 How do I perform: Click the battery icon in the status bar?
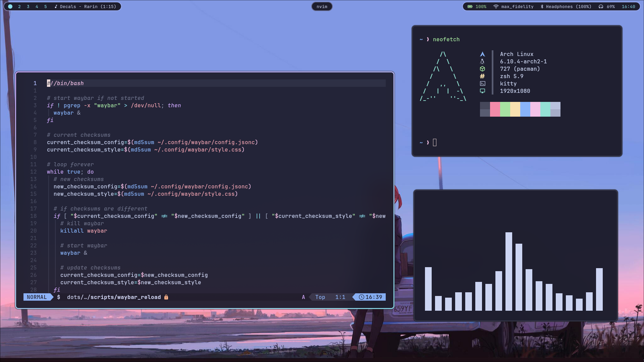pos(470,6)
